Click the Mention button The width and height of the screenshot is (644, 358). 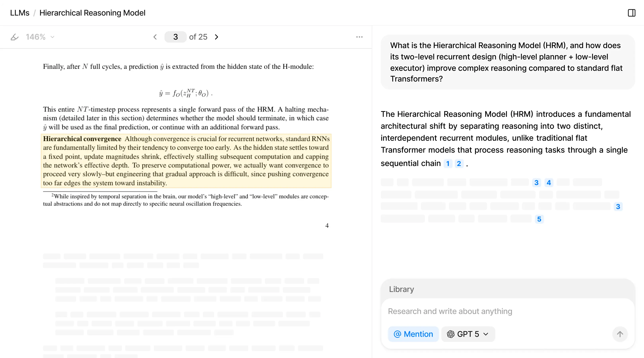click(413, 334)
